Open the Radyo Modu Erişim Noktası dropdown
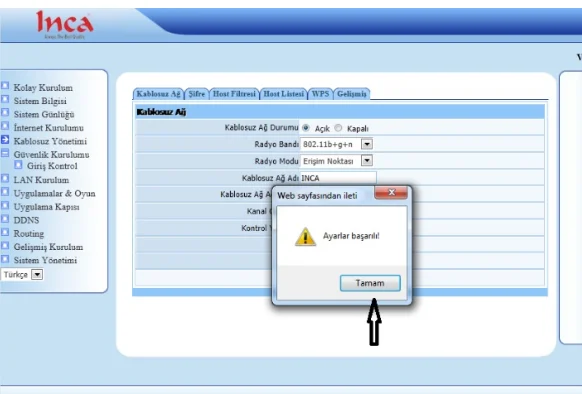Image resolution: width=582 pixels, height=394 pixels. 336,161
